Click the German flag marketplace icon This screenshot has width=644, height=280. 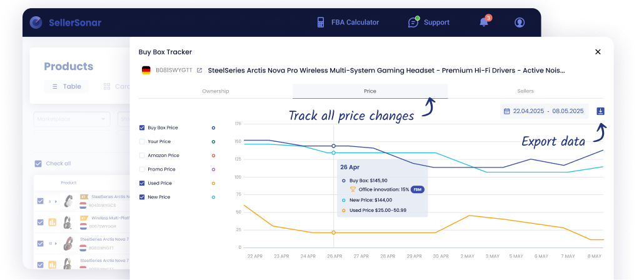146,70
